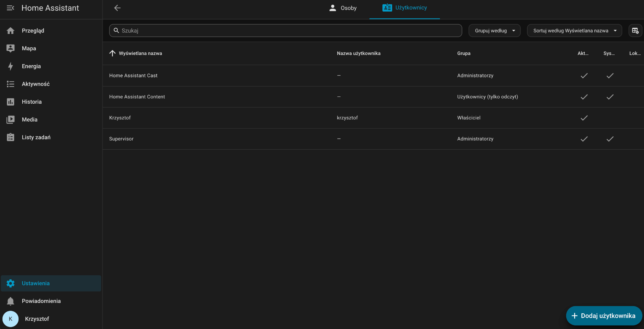This screenshot has height=329, width=644.
Task: Click the Właściciel group cell
Action: click(469, 118)
